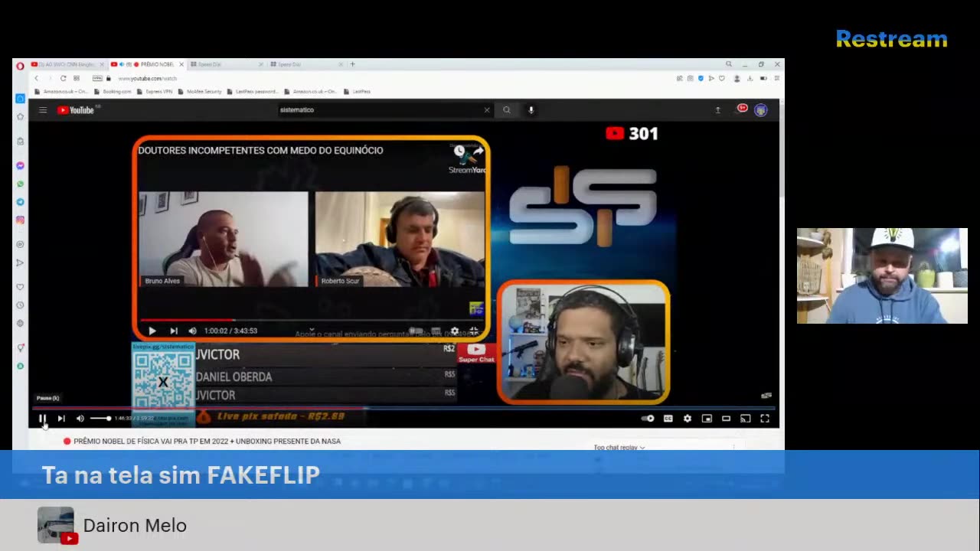This screenshot has width=980, height=551.
Task: Open Opera sidebar bookmarks star
Action: pos(20,117)
